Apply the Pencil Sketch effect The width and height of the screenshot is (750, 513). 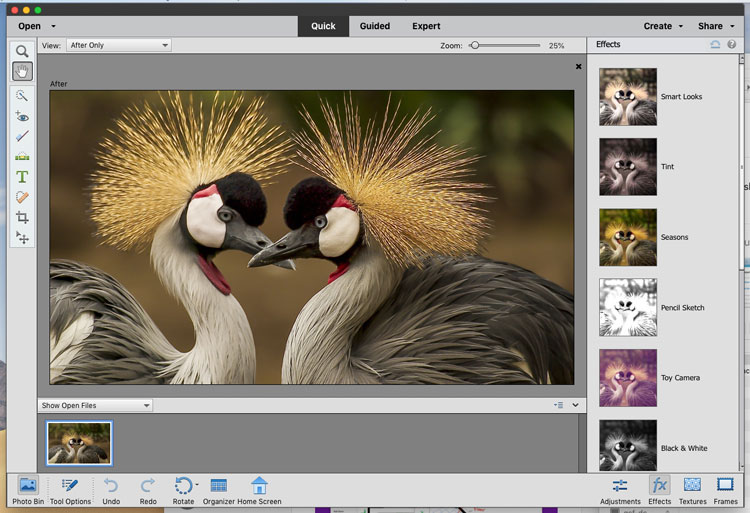pos(628,307)
